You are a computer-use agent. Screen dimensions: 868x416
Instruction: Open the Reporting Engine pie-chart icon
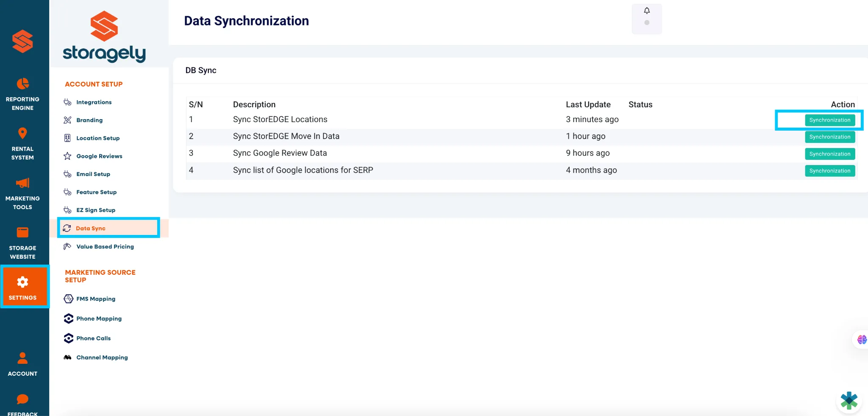pos(22,84)
